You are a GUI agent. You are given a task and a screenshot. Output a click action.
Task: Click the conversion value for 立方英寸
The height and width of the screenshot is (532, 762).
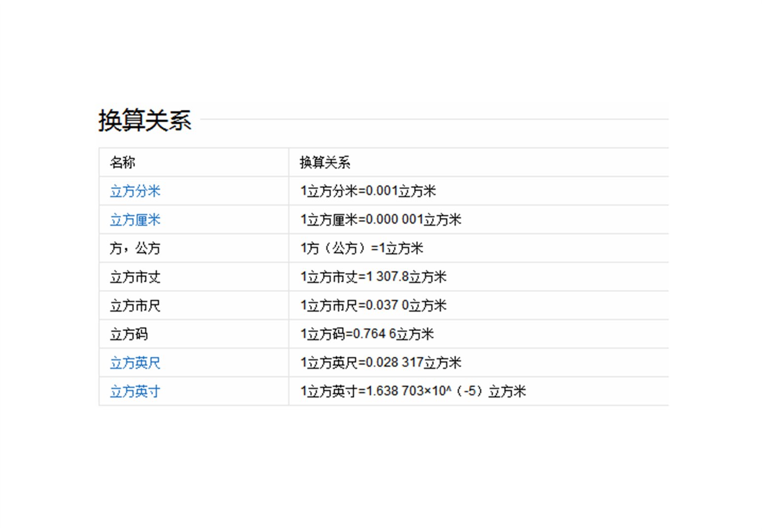click(413, 391)
